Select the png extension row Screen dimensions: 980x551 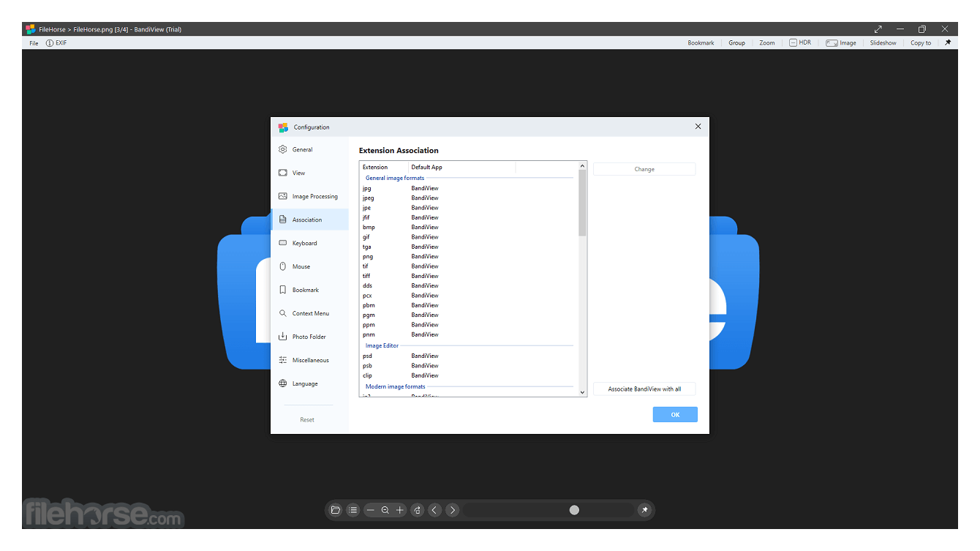tap(468, 256)
